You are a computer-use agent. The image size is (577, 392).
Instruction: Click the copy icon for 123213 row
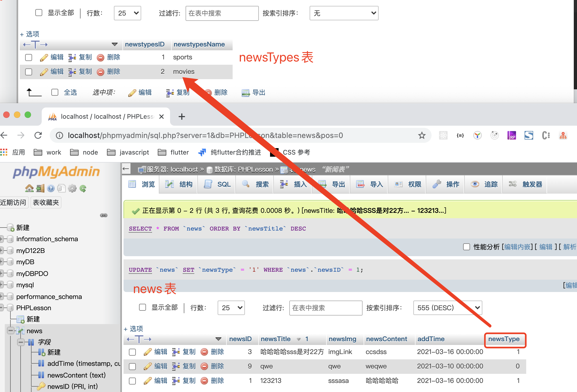pos(176,381)
